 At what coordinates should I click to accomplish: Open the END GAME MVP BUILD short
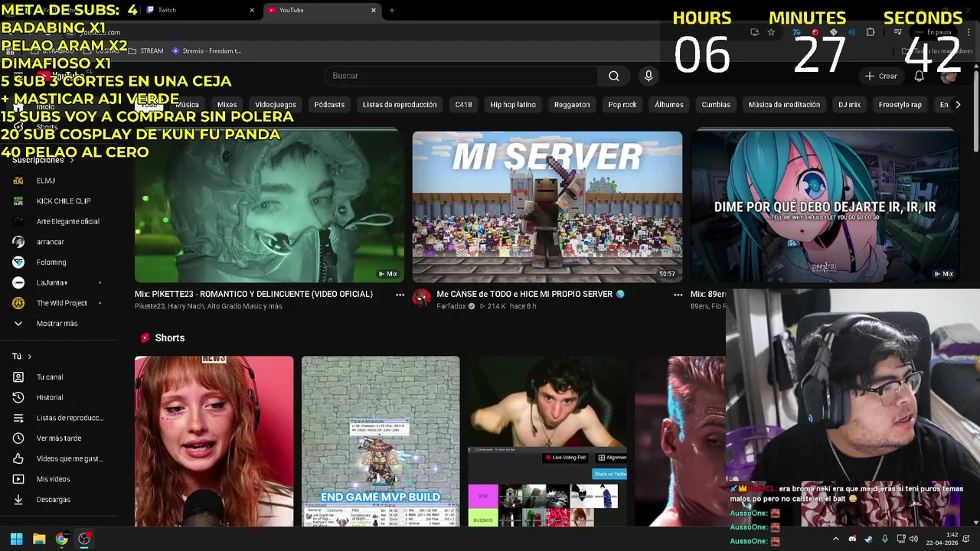[381, 441]
